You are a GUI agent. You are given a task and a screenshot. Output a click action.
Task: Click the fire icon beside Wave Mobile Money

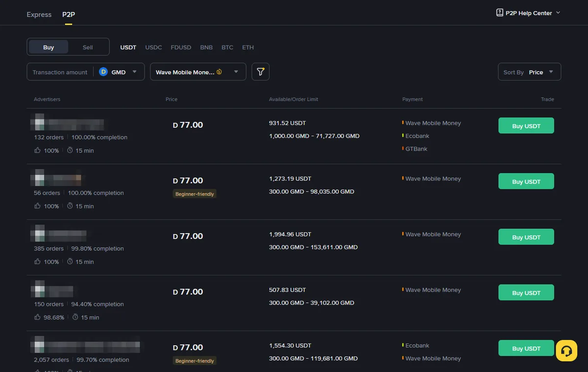pyautogui.click(x=219, y=72)
